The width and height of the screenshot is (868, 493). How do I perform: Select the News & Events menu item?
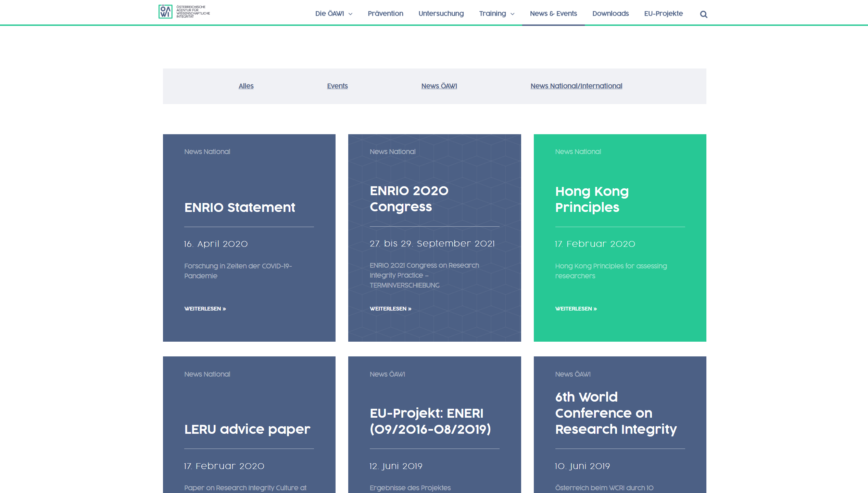(x=553, y=13)
